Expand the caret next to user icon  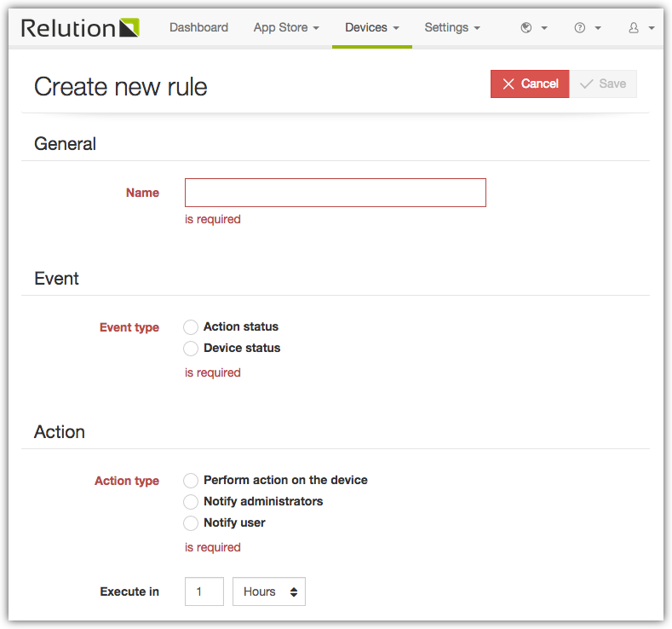[x=652, y=28]
